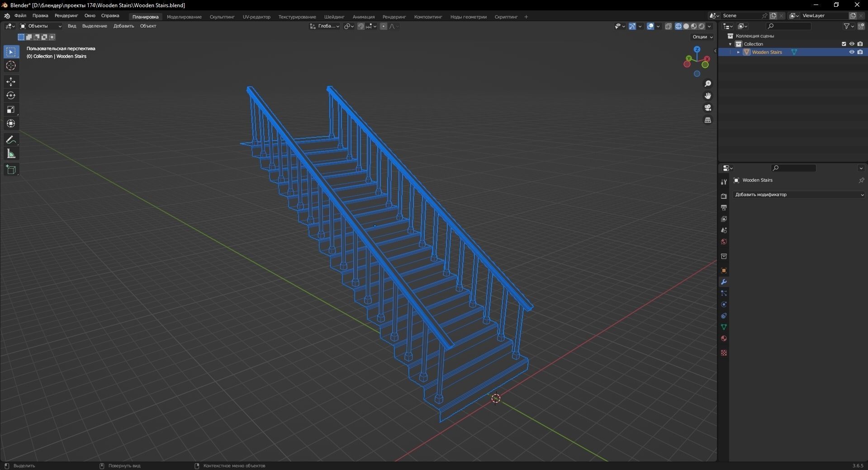Viewport: 868px width, 470px height.
Task: Switch to Wireframe shading mode
Action: coord(678,26)
